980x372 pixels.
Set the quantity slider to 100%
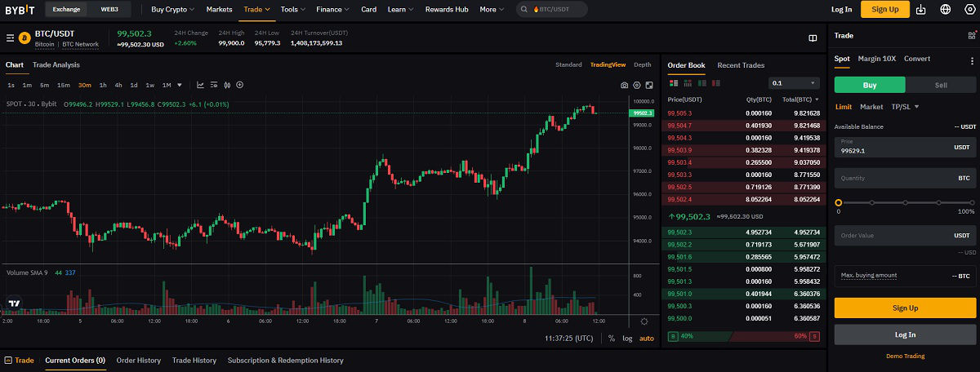coord(973,202)
